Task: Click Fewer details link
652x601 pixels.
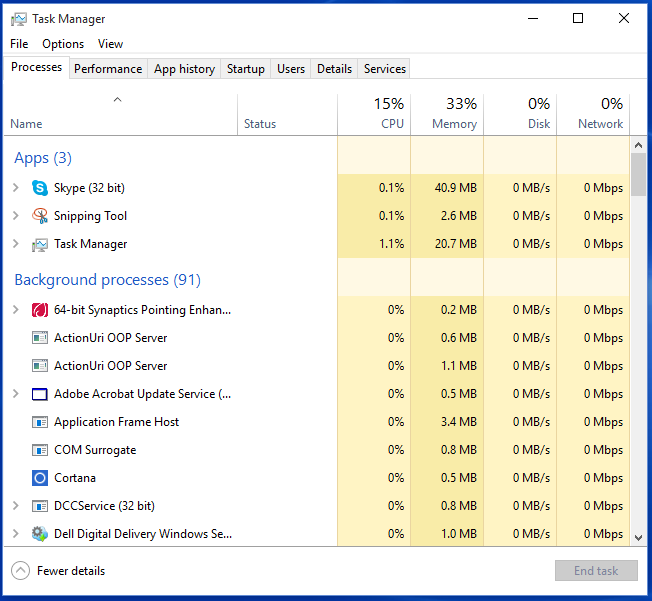Action: point(71,571)
